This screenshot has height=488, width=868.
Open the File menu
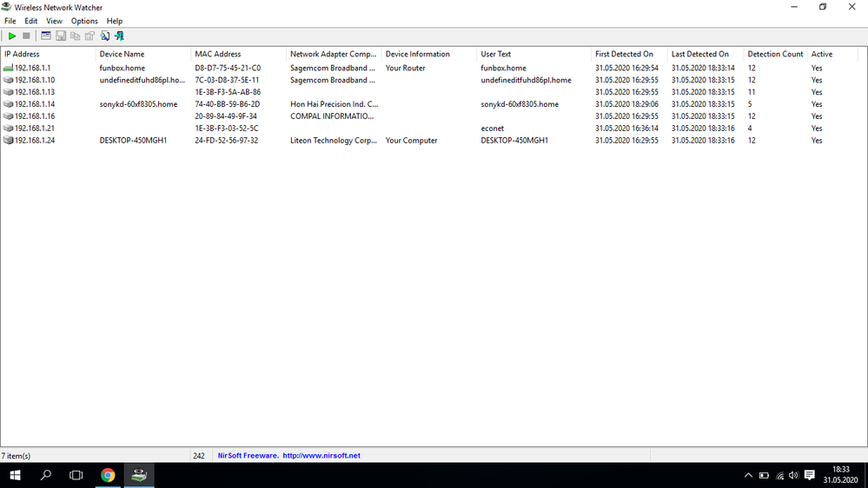pyautogui.click(x=10, y=21)
